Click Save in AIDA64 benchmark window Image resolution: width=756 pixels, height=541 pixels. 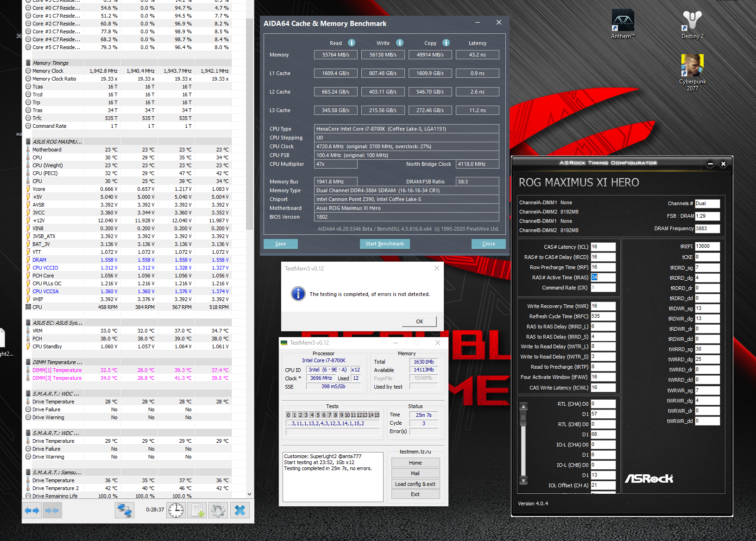[x=281, y=244]
